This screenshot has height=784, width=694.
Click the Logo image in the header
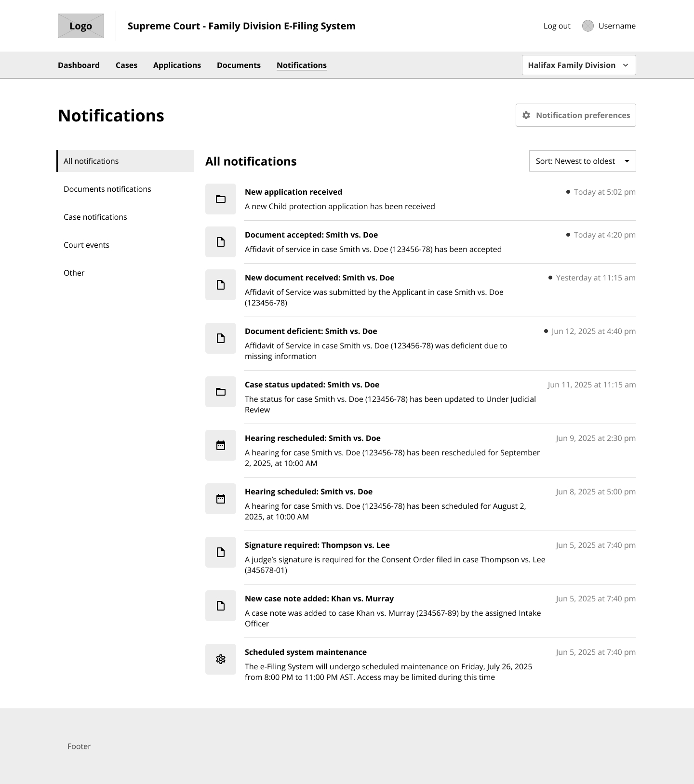81,26
